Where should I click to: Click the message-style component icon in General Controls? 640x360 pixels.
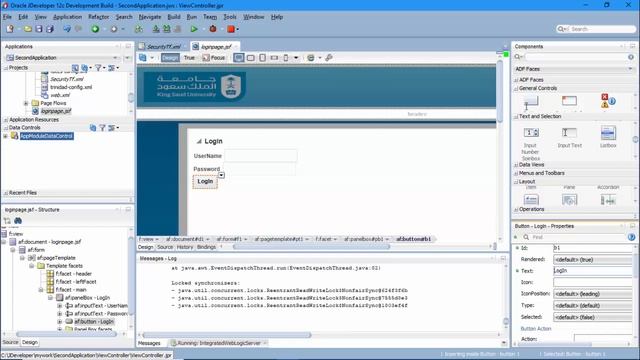608,100
